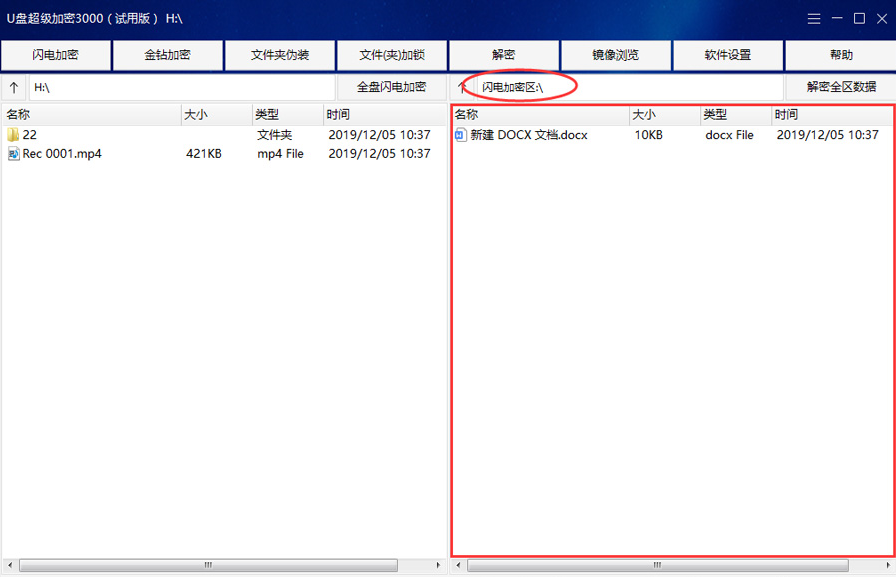Viewport: 896px width, 577px height.
Task: Open 文件夹伪装 feature
Action: (280, 55)
